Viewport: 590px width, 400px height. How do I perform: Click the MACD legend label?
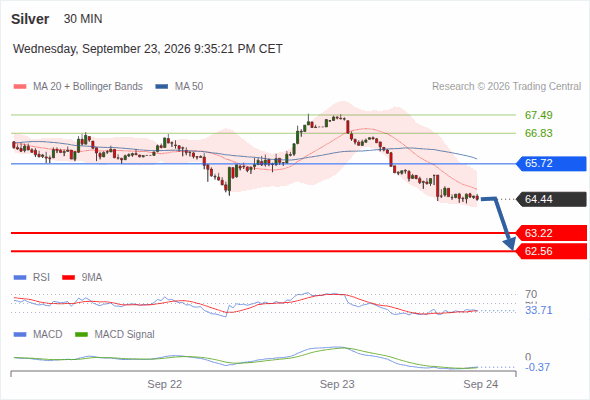click(x=47, y=334)
